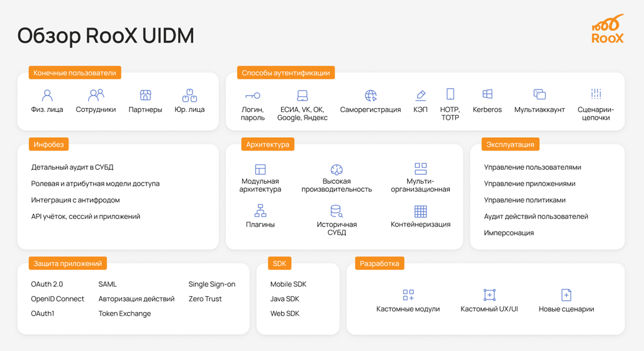Screen dimensions: 644x351
Task: Select the Мультиаккаунт icon
Action: (540, 94)
